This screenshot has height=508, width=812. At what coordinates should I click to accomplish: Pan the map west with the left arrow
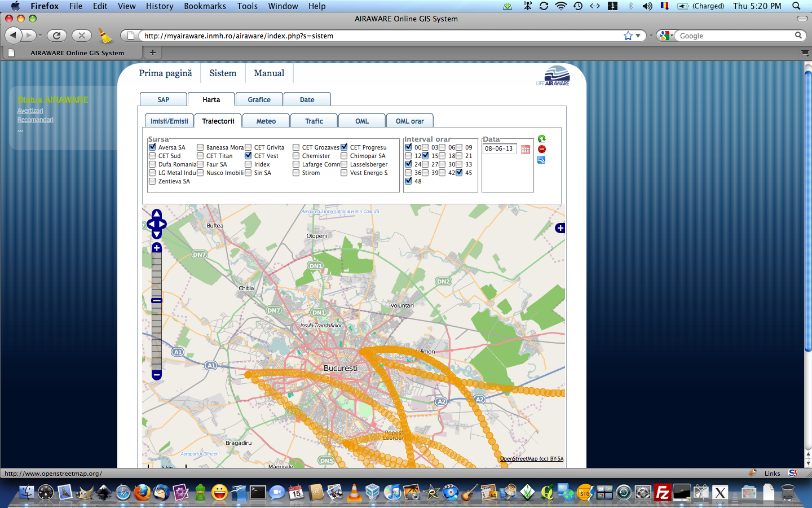coord(151,224)
